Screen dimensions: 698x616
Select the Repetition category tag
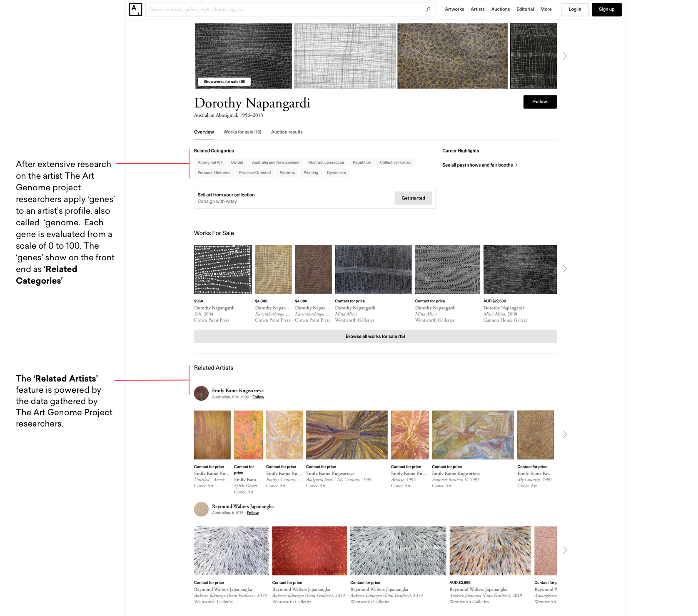coord(362,162)
